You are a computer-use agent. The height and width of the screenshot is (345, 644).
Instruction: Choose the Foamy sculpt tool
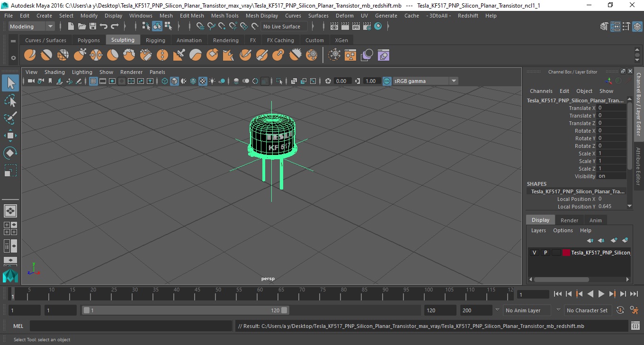pos(129,55)
